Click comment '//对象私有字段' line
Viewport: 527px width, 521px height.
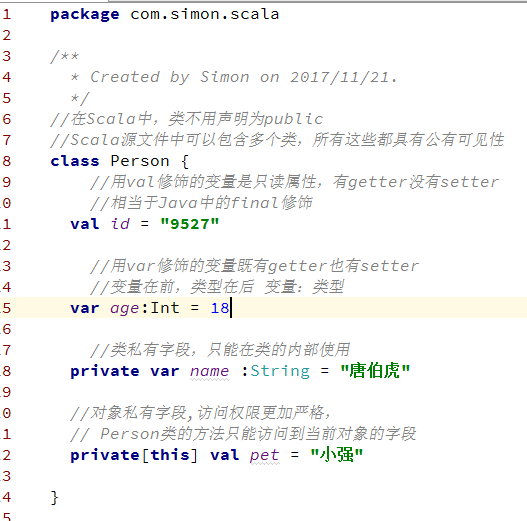pos(200,413)
